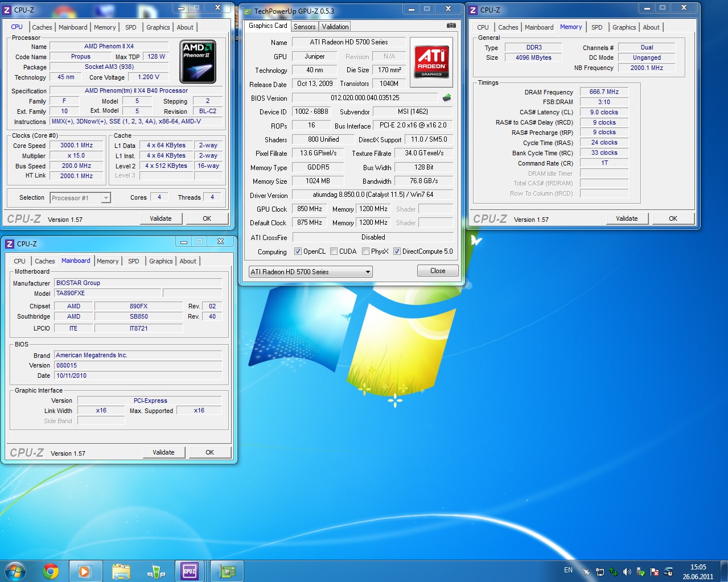
Task: Open the Processor #1 selection dropdown
Action: (80, 198)
